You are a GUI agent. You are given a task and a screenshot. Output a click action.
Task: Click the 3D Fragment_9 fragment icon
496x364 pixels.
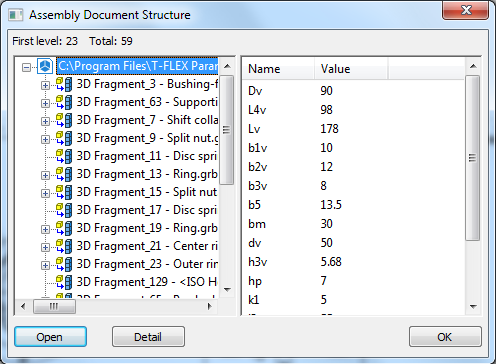(x=64, y=138)
